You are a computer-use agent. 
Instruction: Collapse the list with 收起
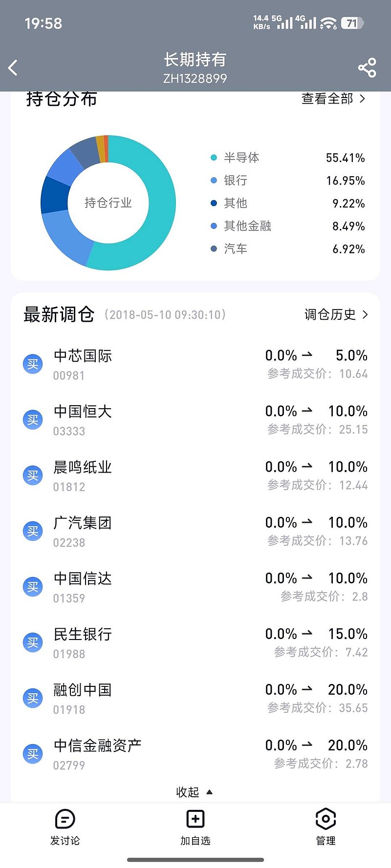point(194,792)
